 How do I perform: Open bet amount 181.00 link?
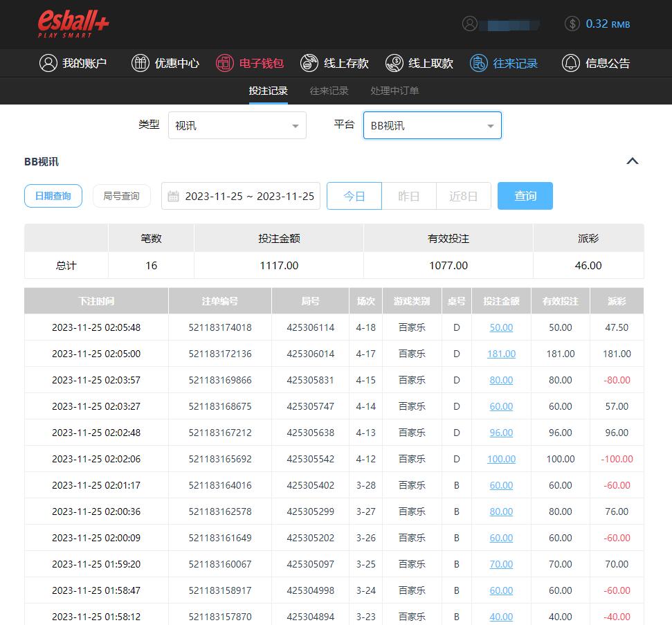501,354
